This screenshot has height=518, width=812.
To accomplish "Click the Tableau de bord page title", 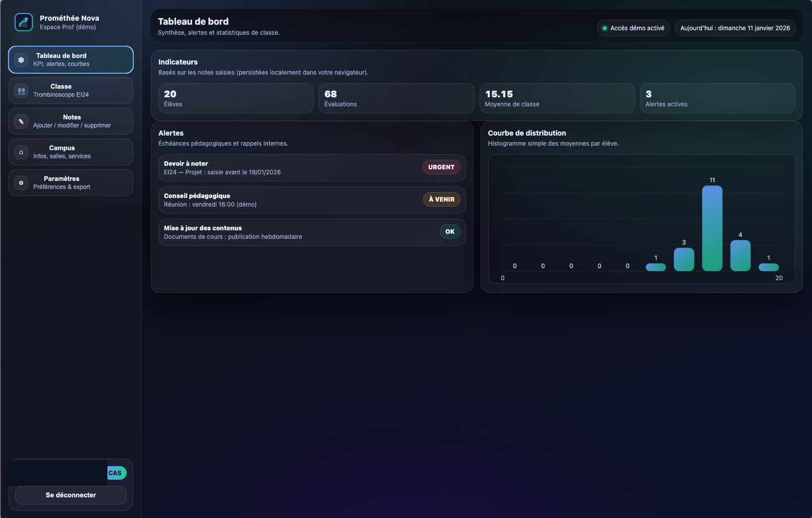I will [x=193, y=22].
